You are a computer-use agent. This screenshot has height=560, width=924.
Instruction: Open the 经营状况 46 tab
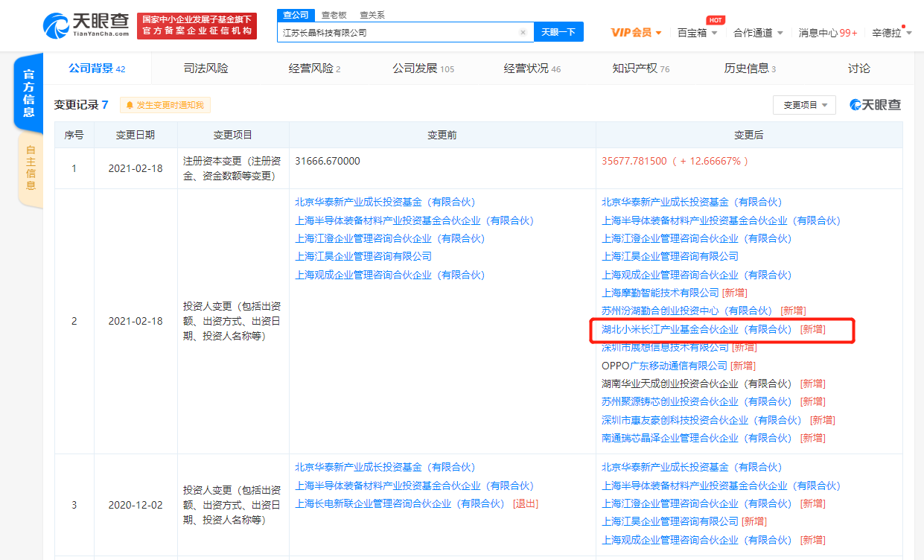click(x=532, y=69)
